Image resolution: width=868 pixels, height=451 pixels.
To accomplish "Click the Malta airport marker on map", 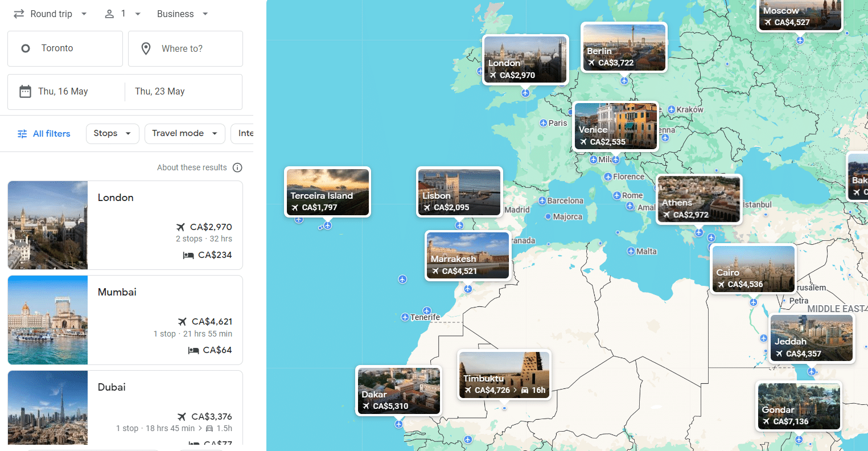I will pyautogui.click(x=631, y=251).
